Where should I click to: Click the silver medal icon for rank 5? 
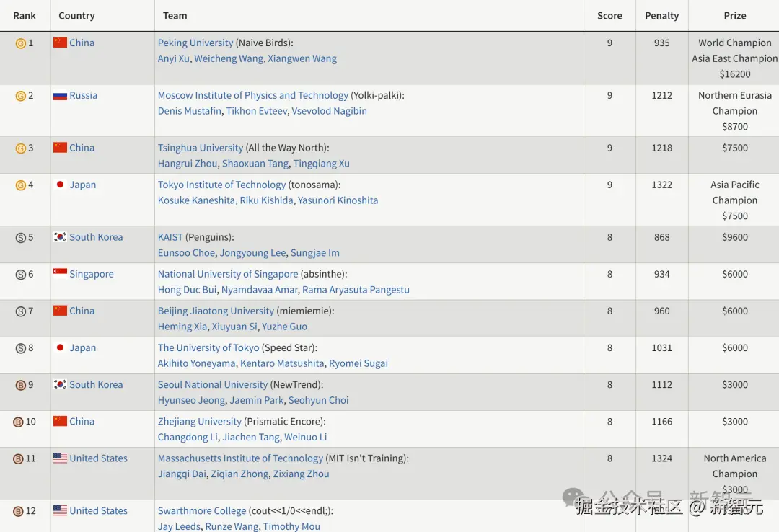(20, 238)
